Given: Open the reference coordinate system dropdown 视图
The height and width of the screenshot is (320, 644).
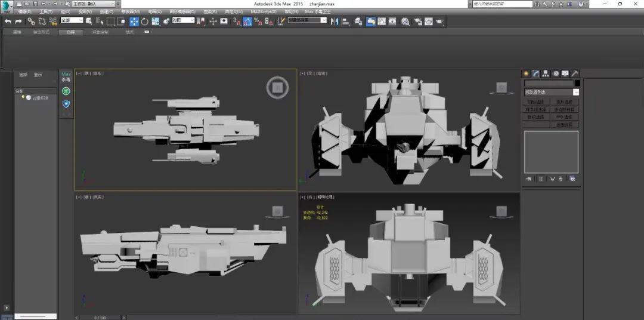Looking at the screenshot, I should click(x=183, y=20).
